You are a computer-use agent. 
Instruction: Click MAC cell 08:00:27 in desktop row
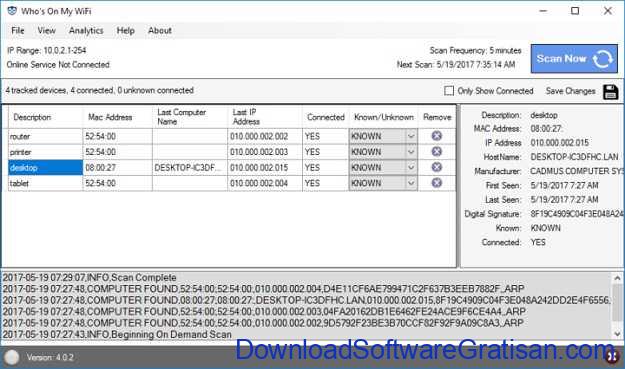(117, 167)
